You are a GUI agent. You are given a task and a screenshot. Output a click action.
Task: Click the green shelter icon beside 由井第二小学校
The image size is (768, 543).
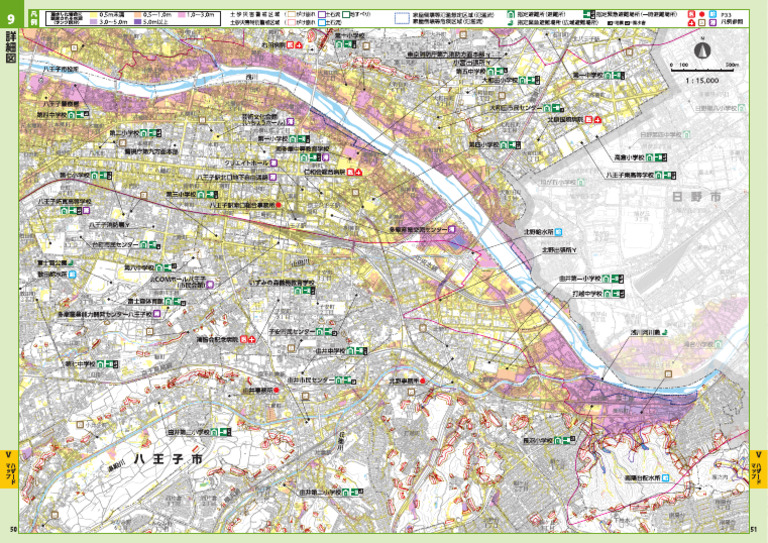[x=346, y=492]
